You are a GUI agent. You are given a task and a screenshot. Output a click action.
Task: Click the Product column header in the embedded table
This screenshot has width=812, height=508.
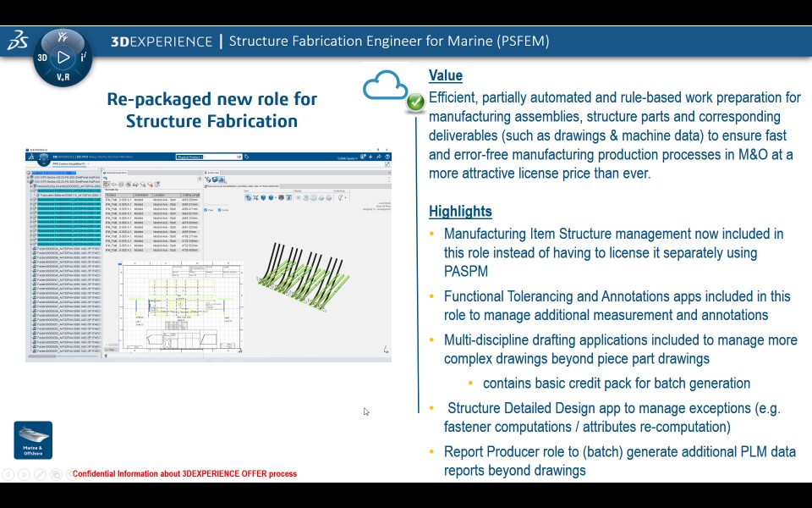118,195
